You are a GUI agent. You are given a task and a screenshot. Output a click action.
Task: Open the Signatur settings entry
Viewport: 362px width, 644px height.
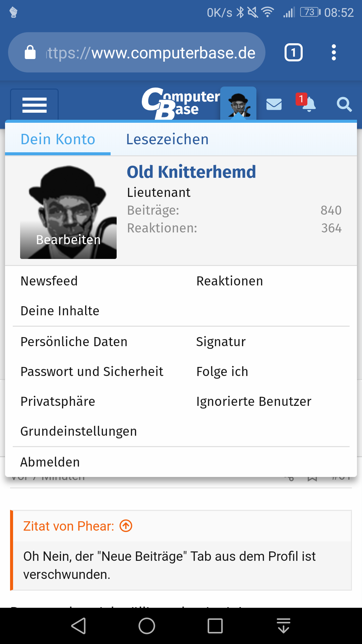(x=221, y=342)
